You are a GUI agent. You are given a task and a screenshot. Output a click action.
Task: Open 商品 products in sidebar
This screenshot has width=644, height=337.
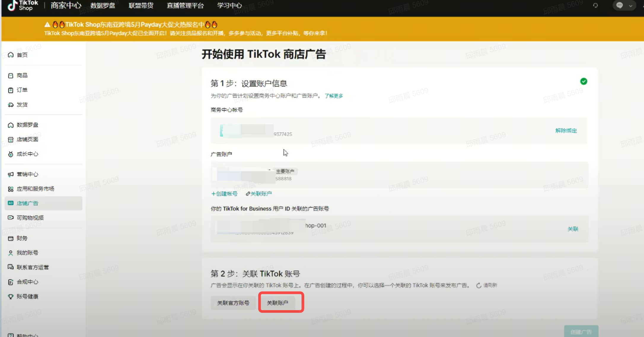pyautogui.click(x=22, y=76)
